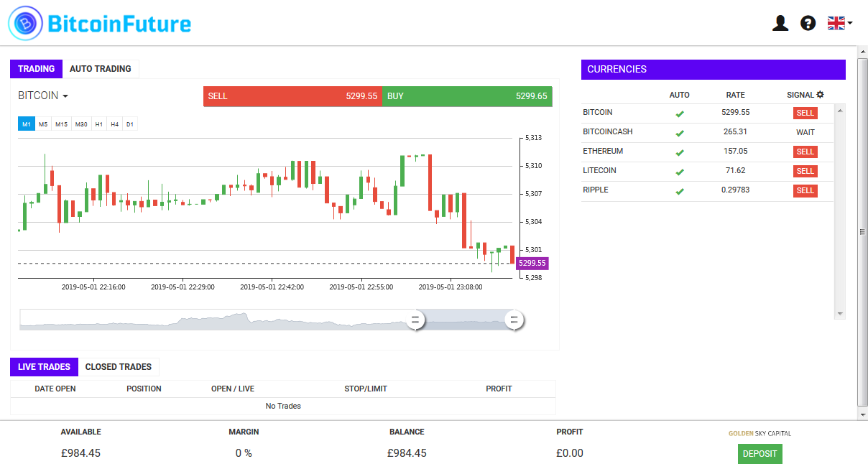
Task: Switch to the Auto Trading tab
Action: (100, 69)
